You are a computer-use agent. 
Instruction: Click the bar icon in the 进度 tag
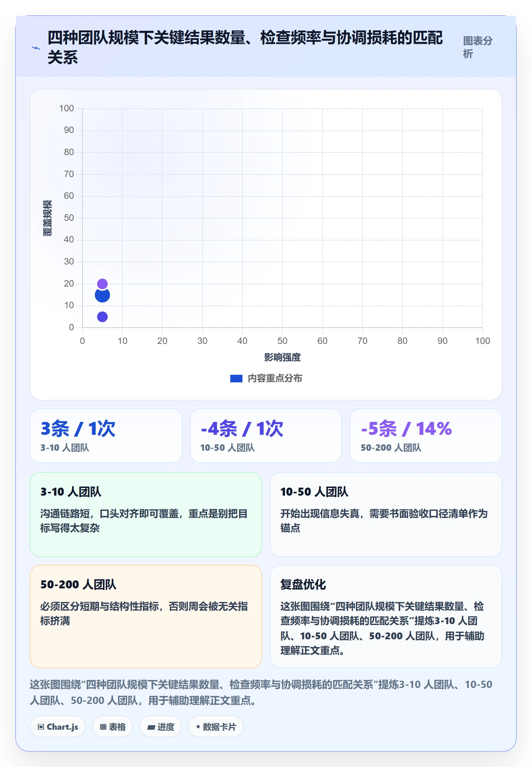coord(151,727)
